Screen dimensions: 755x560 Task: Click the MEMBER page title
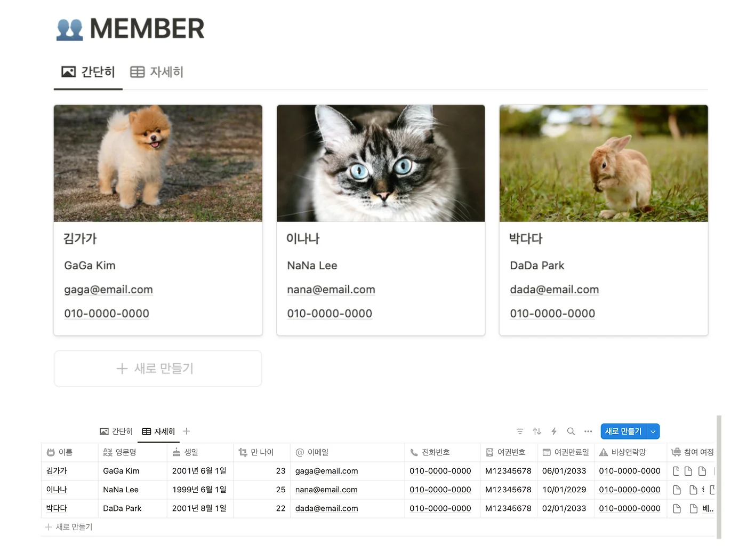click(147, 29)
